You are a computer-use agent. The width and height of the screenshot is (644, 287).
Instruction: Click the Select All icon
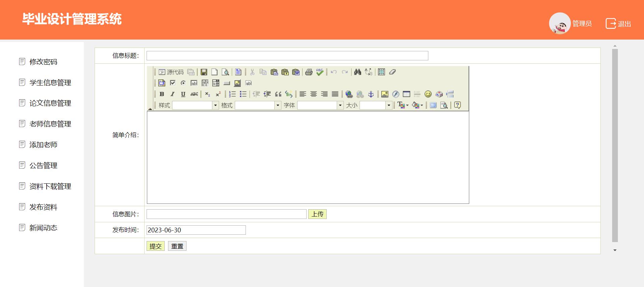pyautogui.click(x=381, y=72)
